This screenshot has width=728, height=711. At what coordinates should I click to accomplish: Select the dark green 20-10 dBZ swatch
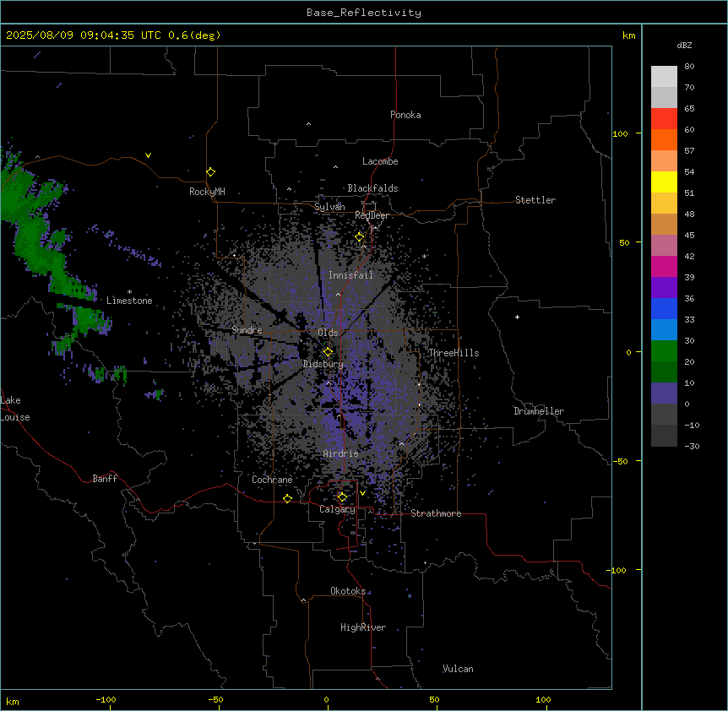(x=664, y=372)
